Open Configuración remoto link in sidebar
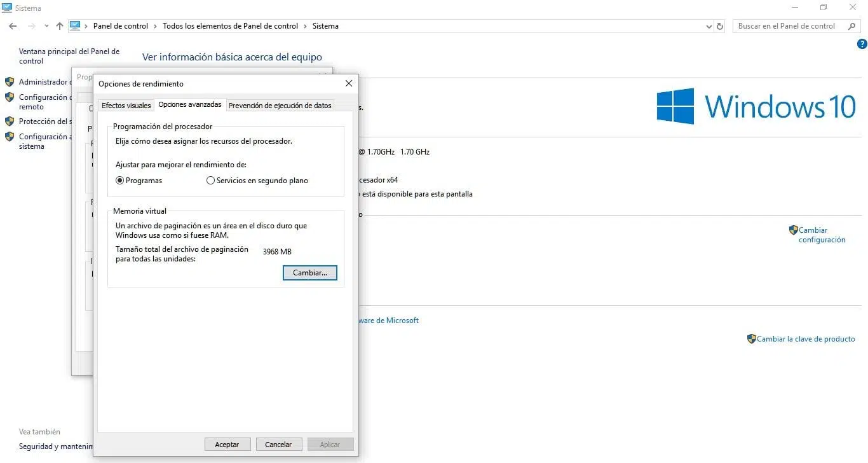 [x=44, y=102]
